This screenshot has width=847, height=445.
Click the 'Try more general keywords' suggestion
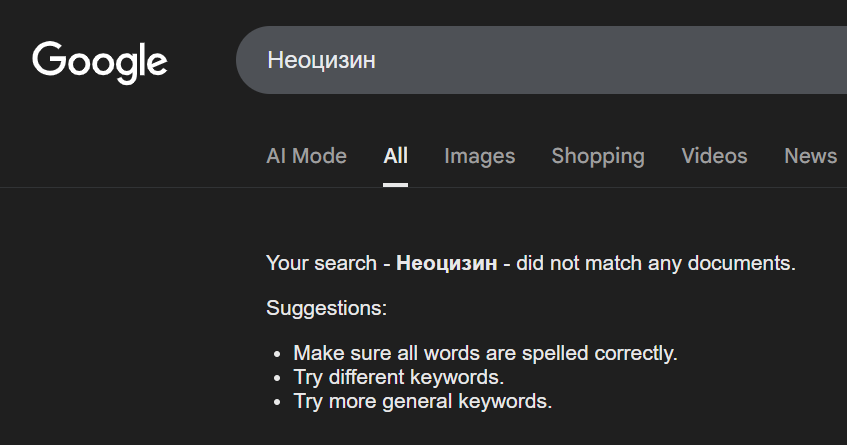tap(422, 401)
